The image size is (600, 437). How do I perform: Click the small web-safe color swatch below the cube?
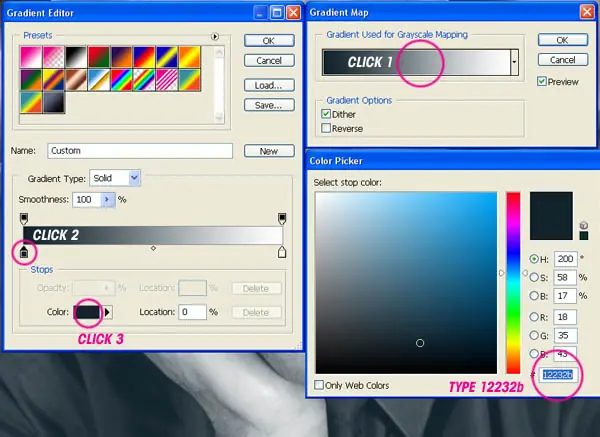584,235
